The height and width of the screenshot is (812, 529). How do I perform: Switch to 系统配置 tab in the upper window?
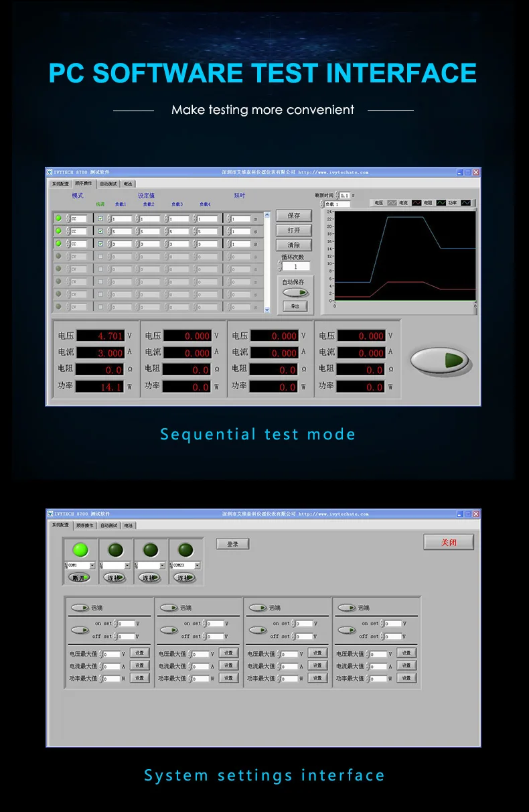(60, 183)
